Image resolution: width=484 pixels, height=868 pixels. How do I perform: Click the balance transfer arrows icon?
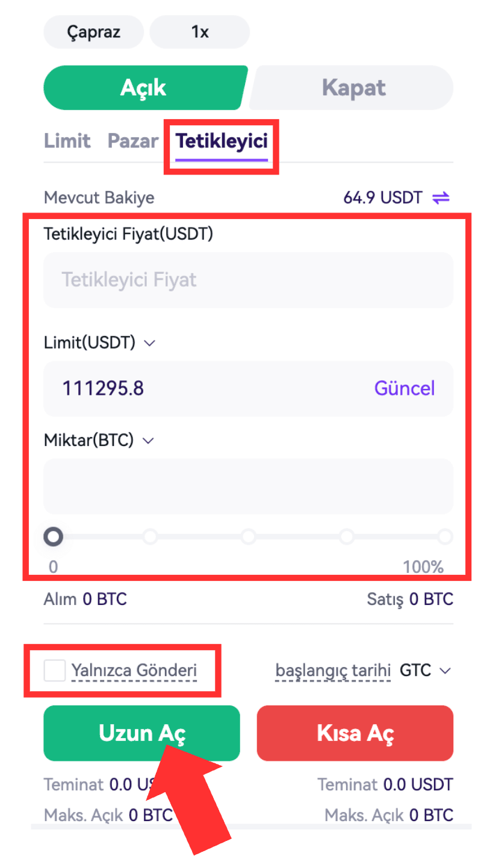(x=441, y=198)
